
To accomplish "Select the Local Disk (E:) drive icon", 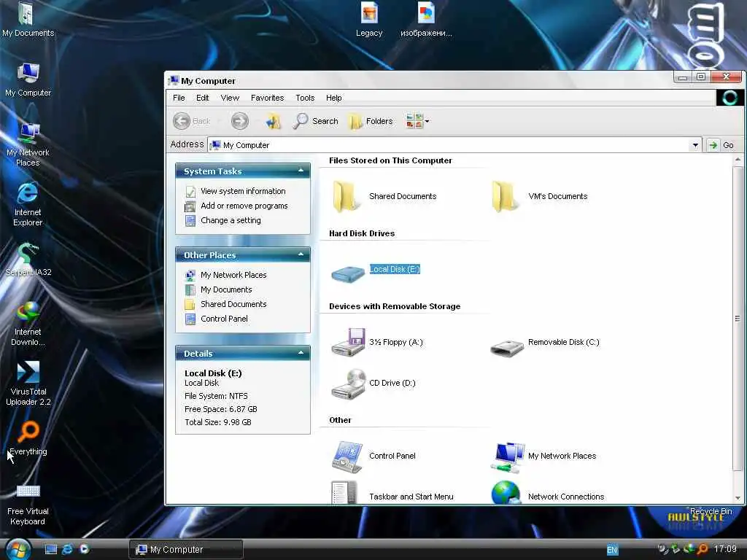I will [348, 273].
